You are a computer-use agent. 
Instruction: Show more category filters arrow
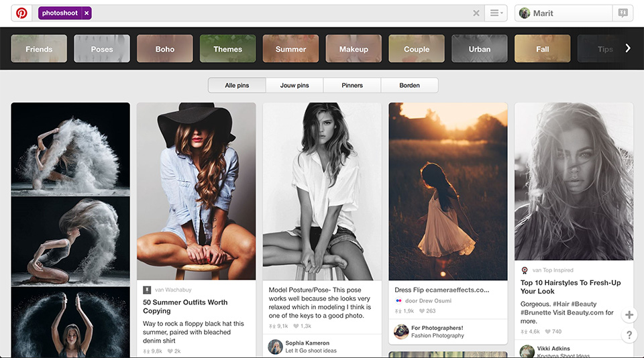[x=628, y=48]
